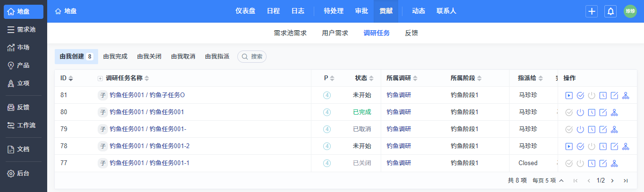Open the 每页 5 项 page size dropdown
Screen dimensions: 644x192
548,180
